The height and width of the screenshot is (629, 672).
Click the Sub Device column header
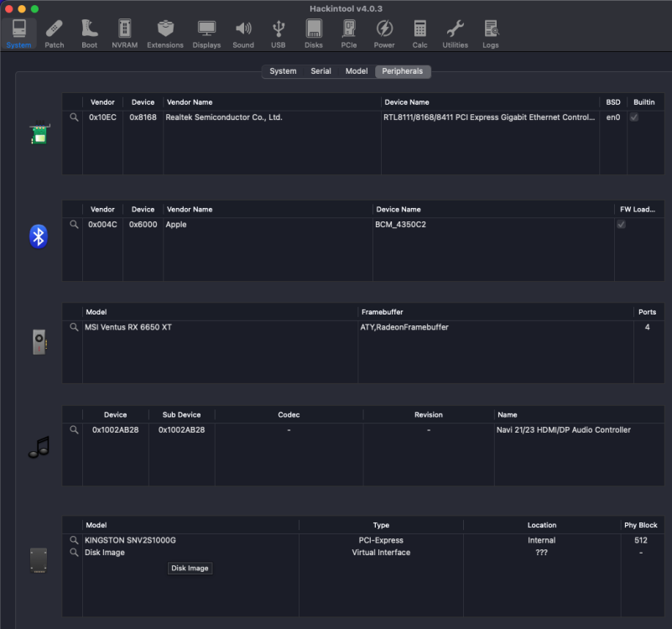tap(182, 414)
